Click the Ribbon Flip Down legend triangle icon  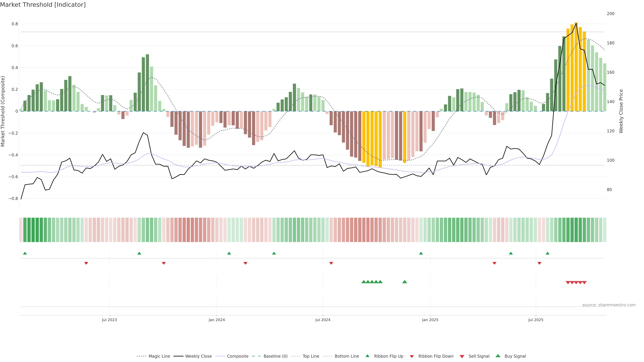pos(412,356)
